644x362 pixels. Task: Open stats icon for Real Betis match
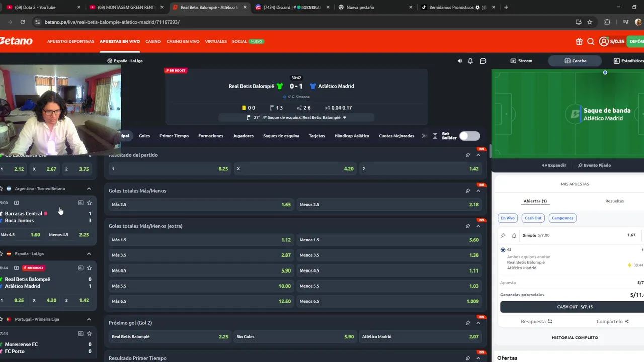80,268
